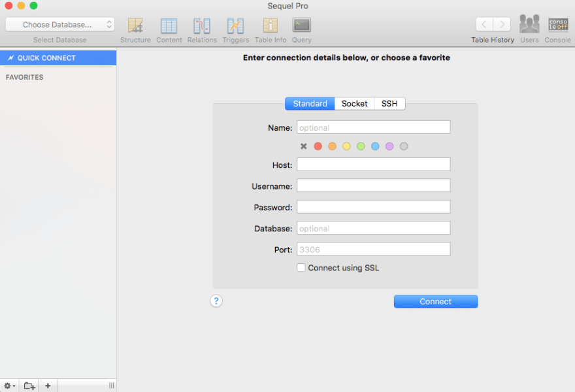Enable Connect using SSL

[301, 268]
